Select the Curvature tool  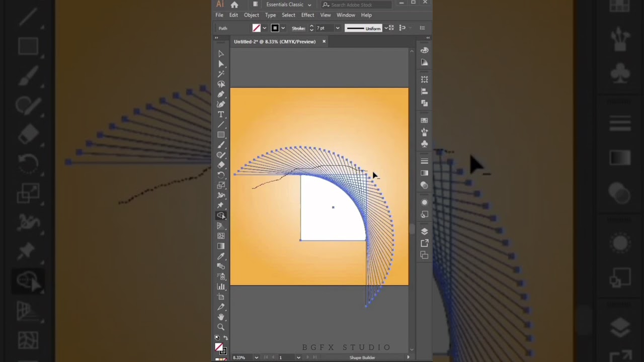(221, 104)
